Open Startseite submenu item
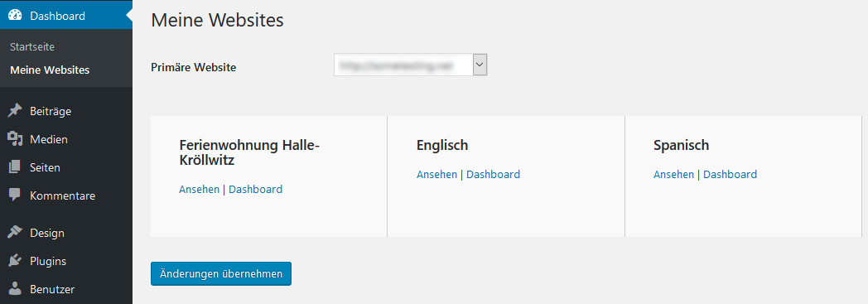Viewport: 868px width, 304px height. pos(32,47)
